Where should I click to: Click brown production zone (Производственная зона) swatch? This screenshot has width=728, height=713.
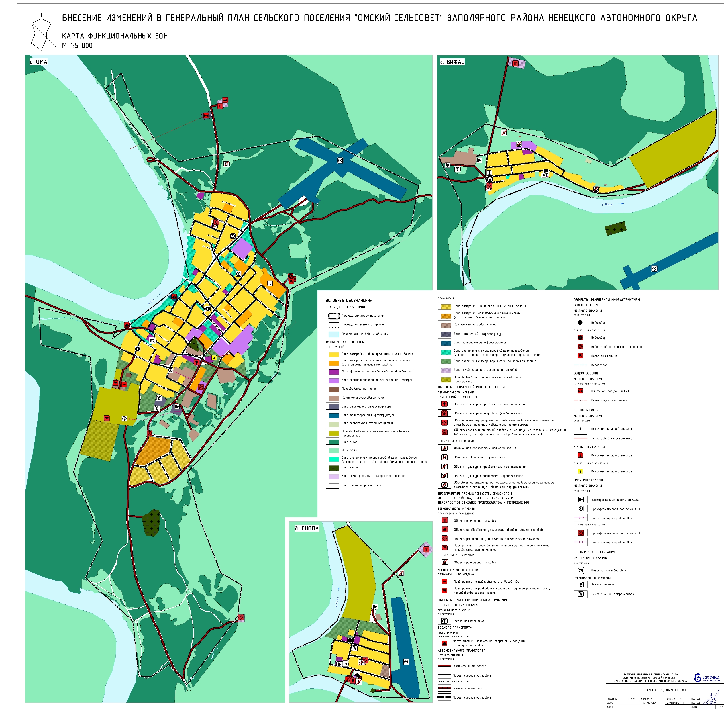tap(334, 389)
